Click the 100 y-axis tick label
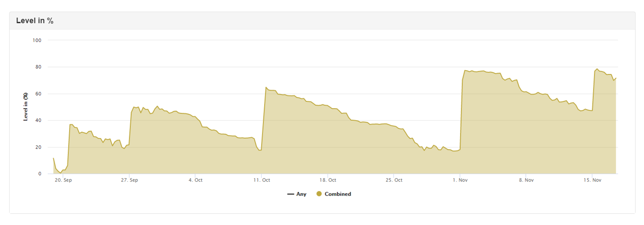The image size is (644, 225). (x=37, y=40)
